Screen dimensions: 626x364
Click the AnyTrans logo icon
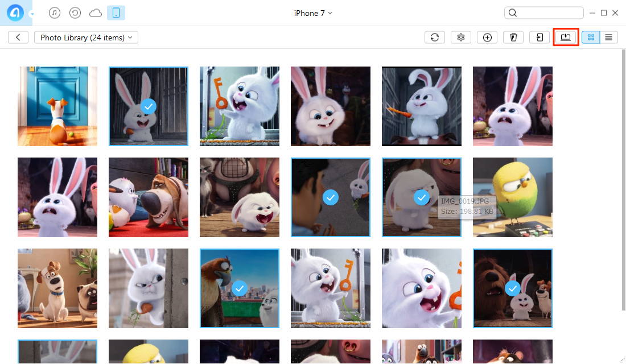15,13
